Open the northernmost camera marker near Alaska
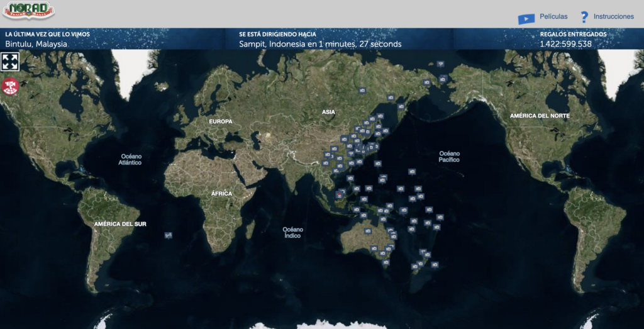 439,64
